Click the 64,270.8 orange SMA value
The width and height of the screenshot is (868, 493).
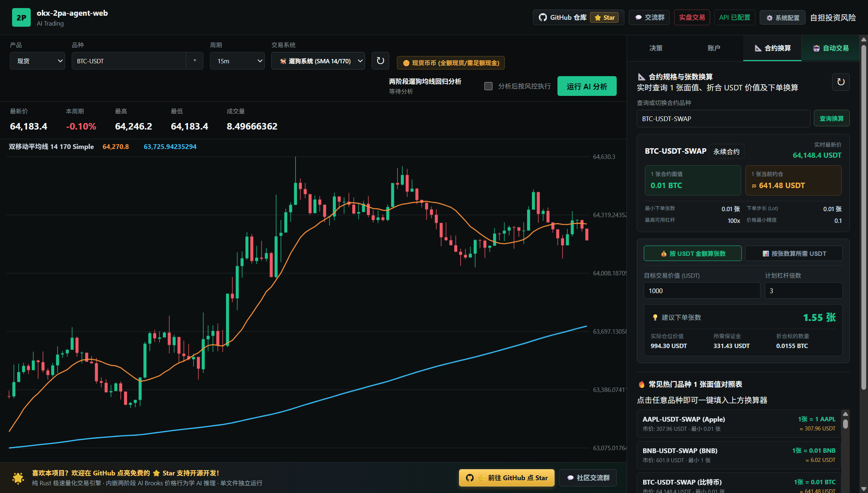click(x=116, y=146)
